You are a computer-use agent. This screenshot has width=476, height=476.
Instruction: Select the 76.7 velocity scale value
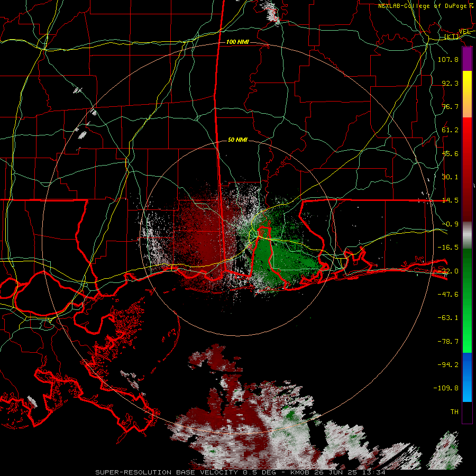[x=450, y=106]
